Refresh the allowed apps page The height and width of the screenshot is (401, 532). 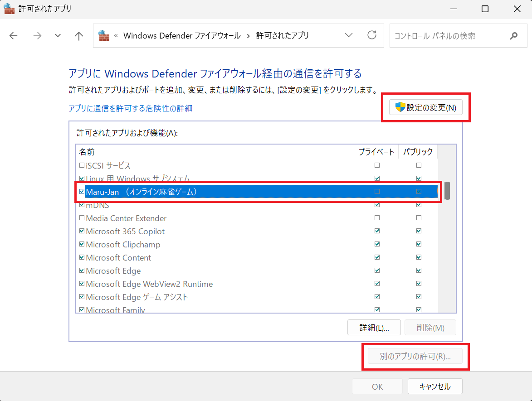(x=372, y=35)
